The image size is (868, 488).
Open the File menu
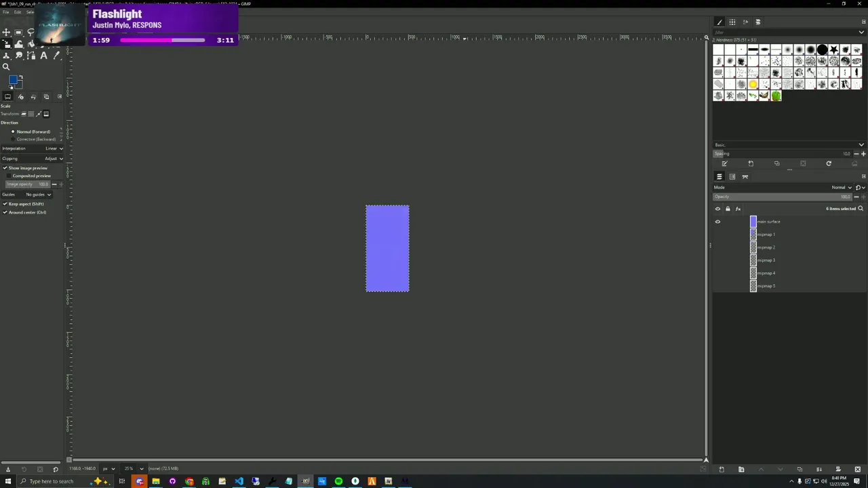point(6,12)
